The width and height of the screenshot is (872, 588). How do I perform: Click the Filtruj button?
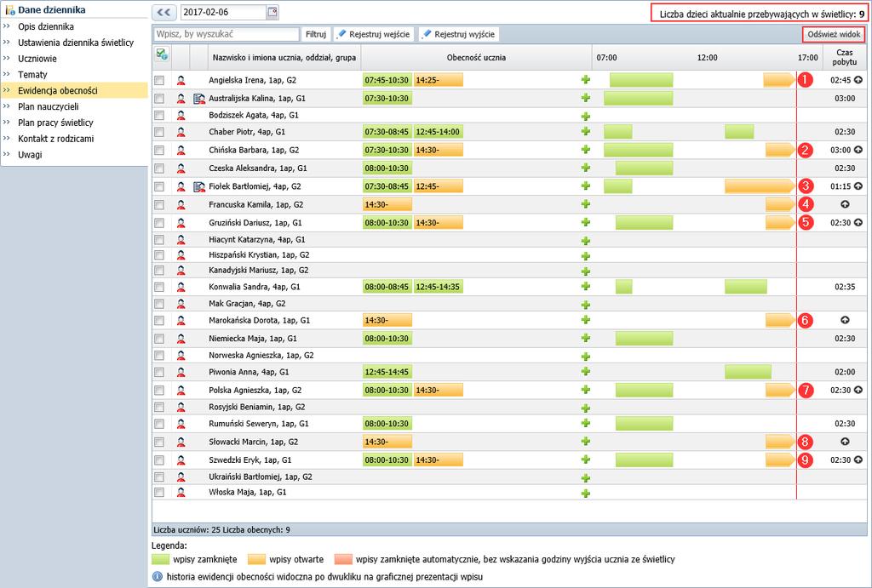pyautogui.click(x=316, y=34)
